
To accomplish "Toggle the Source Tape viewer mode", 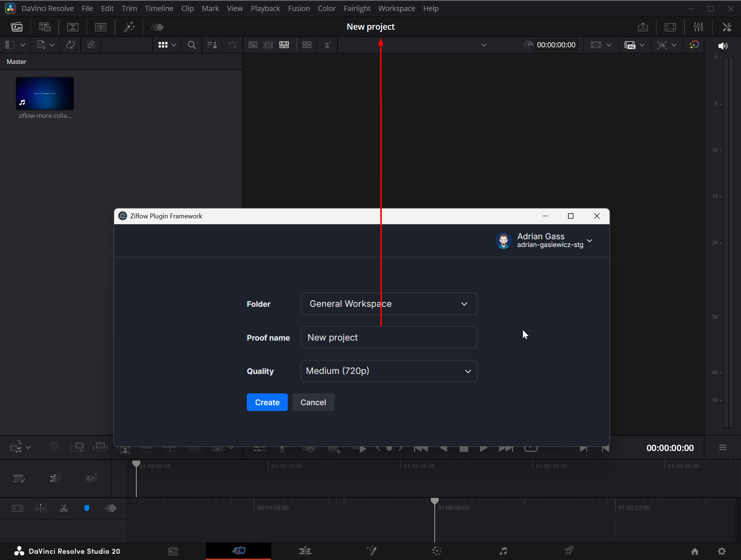I will tap(268, 45).
